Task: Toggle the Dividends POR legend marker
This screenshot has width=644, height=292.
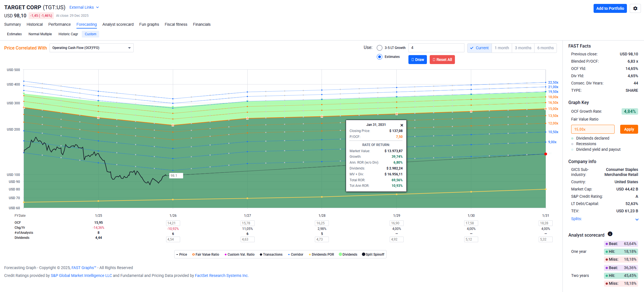Action: pos(310,255)
